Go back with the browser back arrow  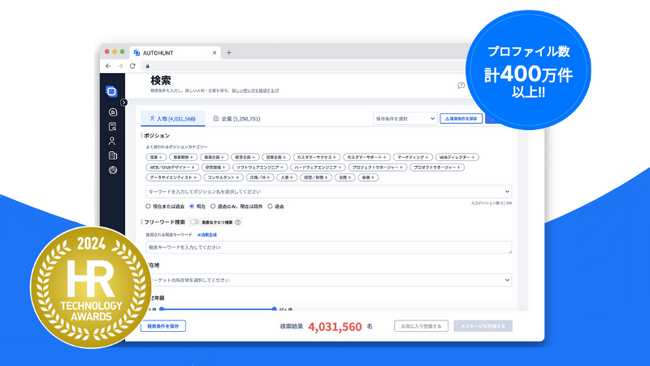[x=108, y=66]
